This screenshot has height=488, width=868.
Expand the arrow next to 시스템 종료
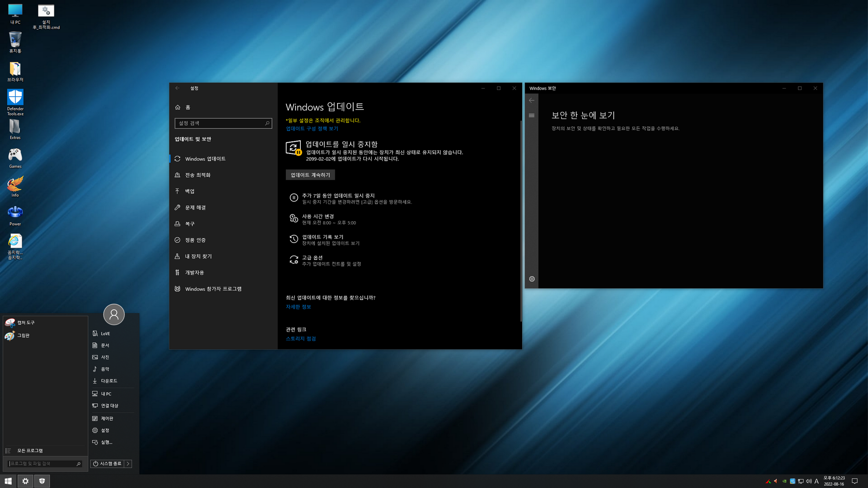coord(128,464)
